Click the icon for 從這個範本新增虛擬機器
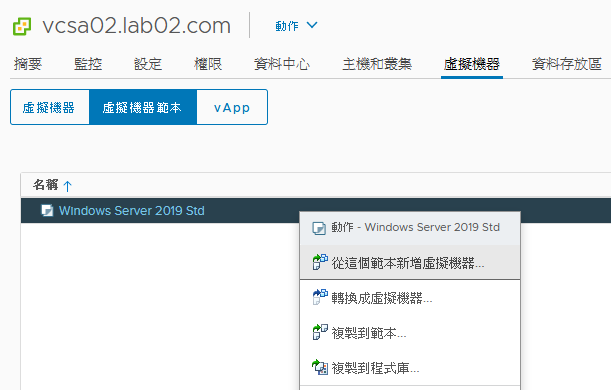This screenshot has width=611, height=390. pos(320,262)
